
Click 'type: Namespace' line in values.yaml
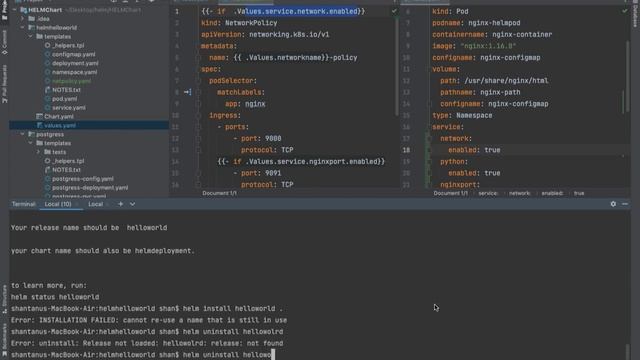point(462,116)
